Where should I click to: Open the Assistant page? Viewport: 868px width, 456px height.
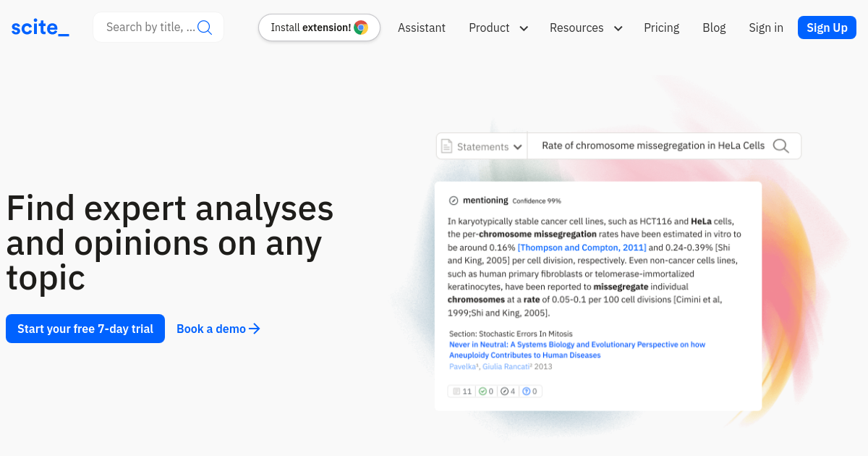click(422, 28)
